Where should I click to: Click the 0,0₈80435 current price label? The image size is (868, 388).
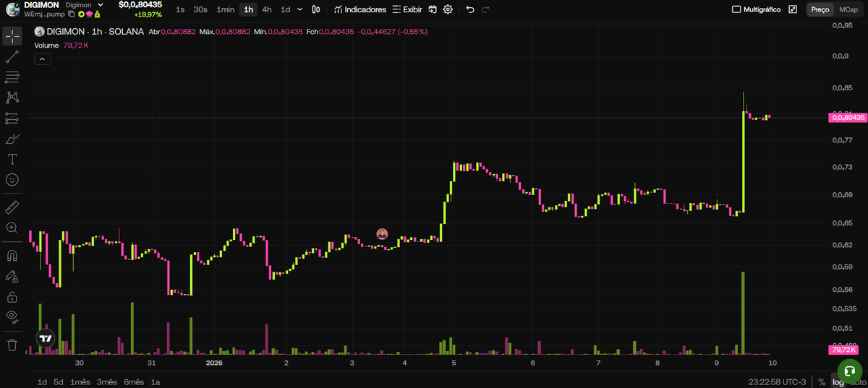848,117
